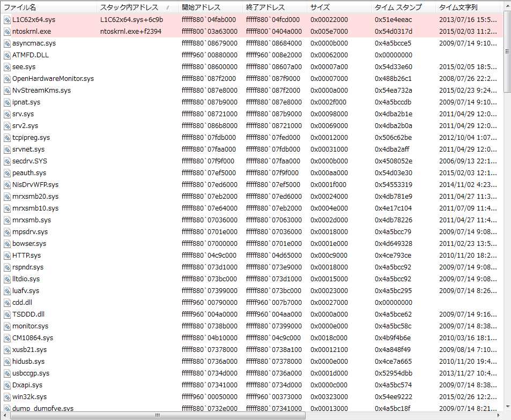Click size value 0x000aa000 of peauth.sys
The width and height of the screenshot is (511, 420).
click(329, 173)
